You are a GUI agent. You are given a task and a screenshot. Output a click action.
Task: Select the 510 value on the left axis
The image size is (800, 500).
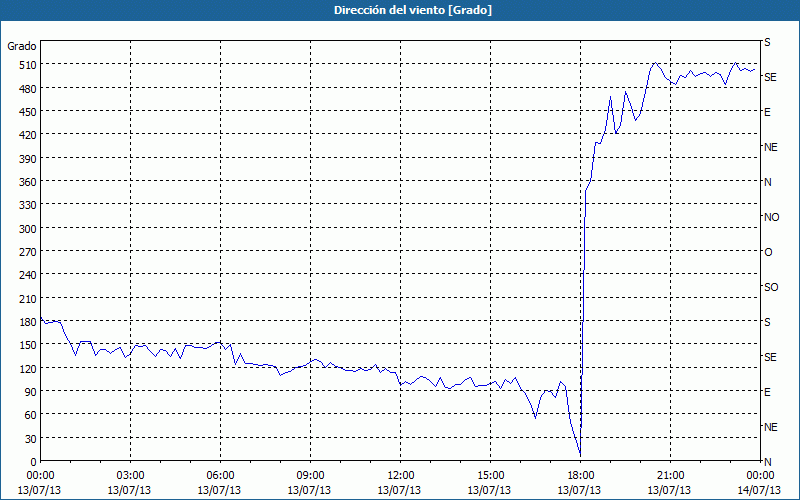[28, 65]
